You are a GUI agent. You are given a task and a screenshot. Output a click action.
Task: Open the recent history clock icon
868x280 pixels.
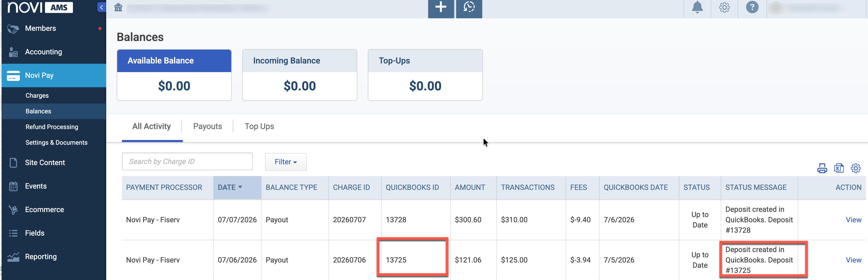469,7
